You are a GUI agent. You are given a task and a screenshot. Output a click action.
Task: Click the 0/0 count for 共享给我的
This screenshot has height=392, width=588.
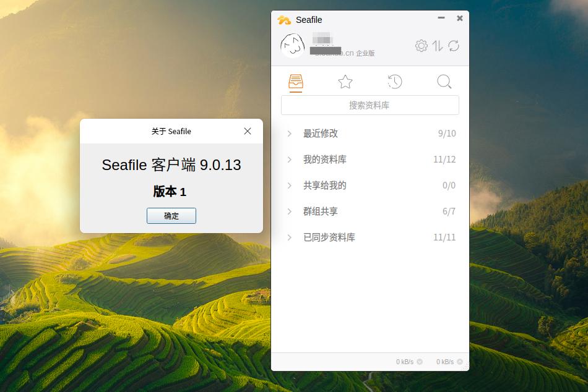(x=449, y=185)
